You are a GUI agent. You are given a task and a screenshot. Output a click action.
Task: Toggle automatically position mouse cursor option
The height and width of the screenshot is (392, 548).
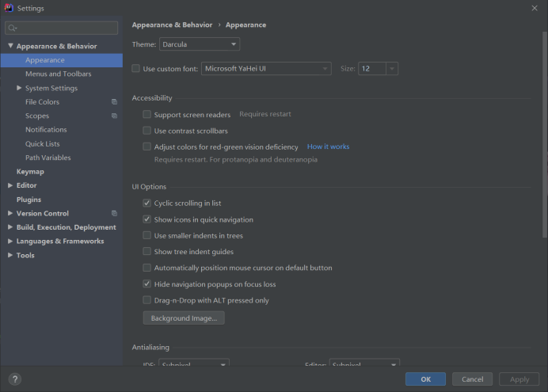147,268
